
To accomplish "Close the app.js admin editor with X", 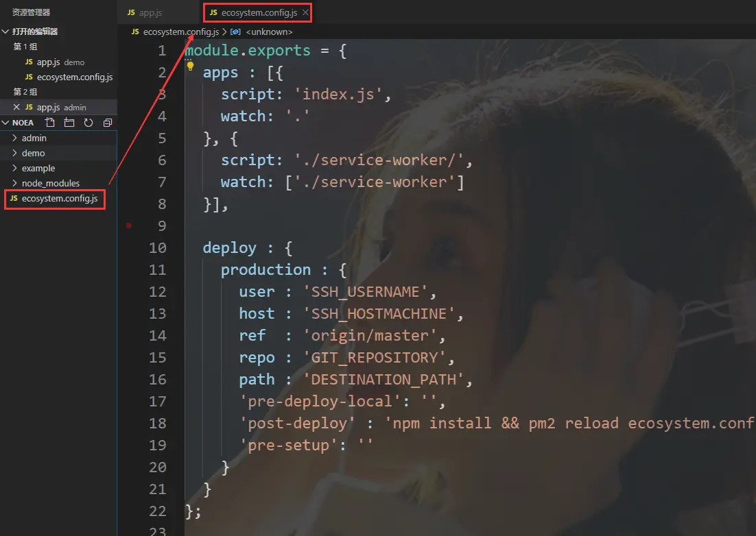I will [16, 107].
